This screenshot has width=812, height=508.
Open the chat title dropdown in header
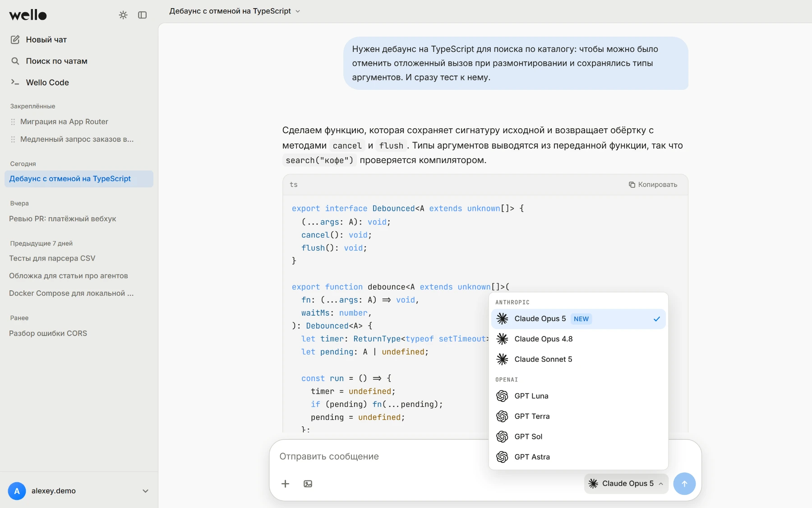click(235, 11)
